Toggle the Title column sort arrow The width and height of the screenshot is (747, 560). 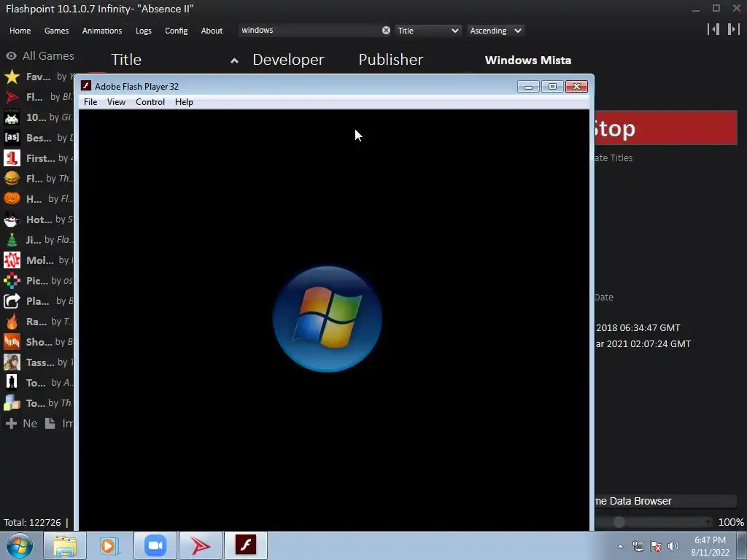click(234, 61)
